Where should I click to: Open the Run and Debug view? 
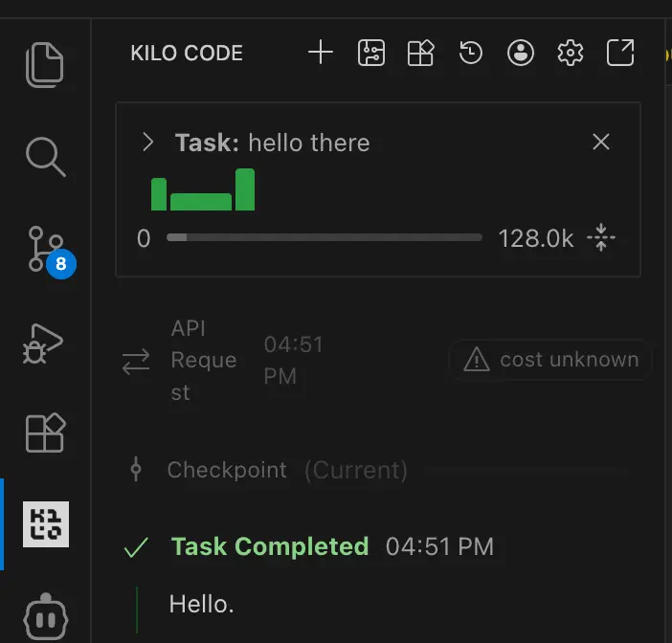pos(43,344)
